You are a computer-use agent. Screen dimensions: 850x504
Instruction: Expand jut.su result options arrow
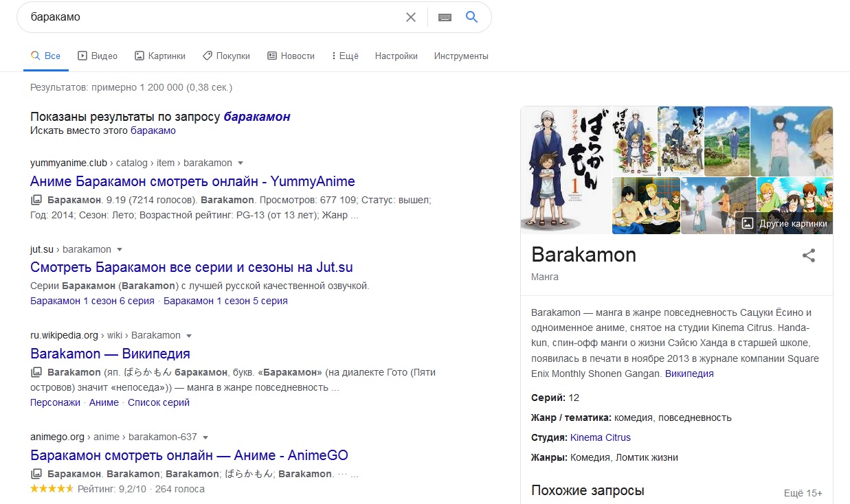pyautogui.click(x=119, y=249)
